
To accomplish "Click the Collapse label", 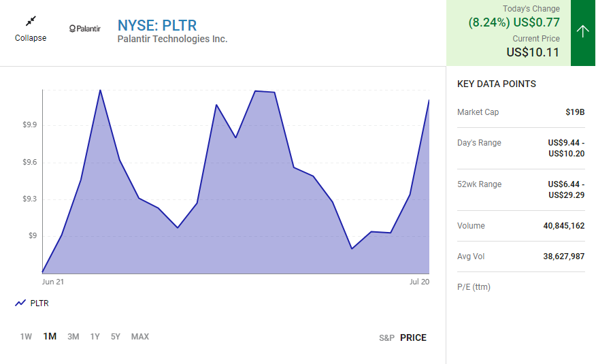I will (x=31, y=38).
